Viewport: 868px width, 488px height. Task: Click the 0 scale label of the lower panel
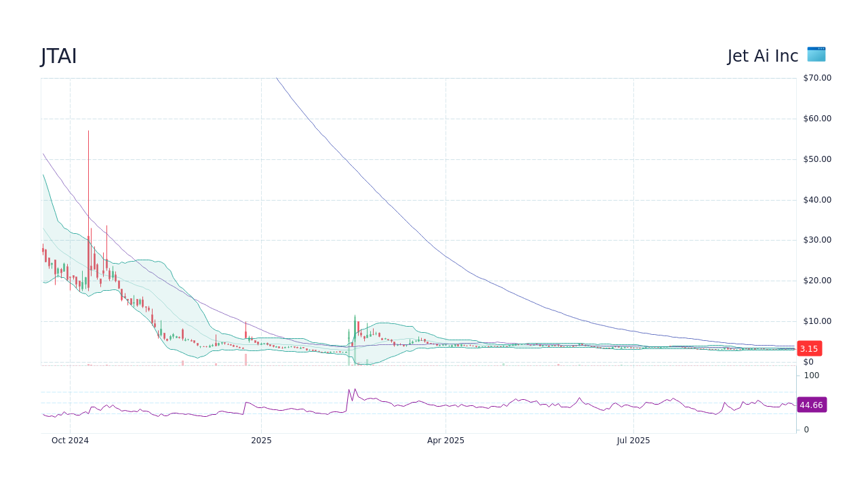pyautogui.click(x=805, y=429)
